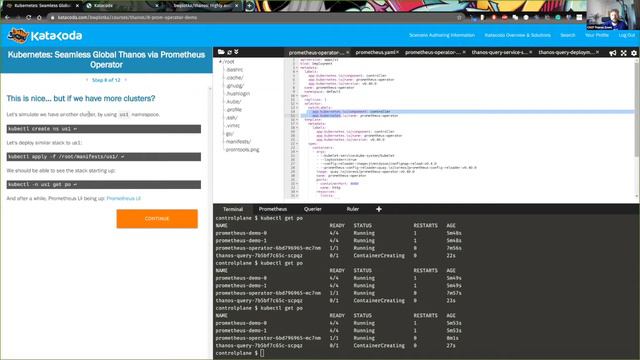This screenshot has height=360, width=640.
Task: Expand the .cache/ folder
Action: [x=235, y=78]
